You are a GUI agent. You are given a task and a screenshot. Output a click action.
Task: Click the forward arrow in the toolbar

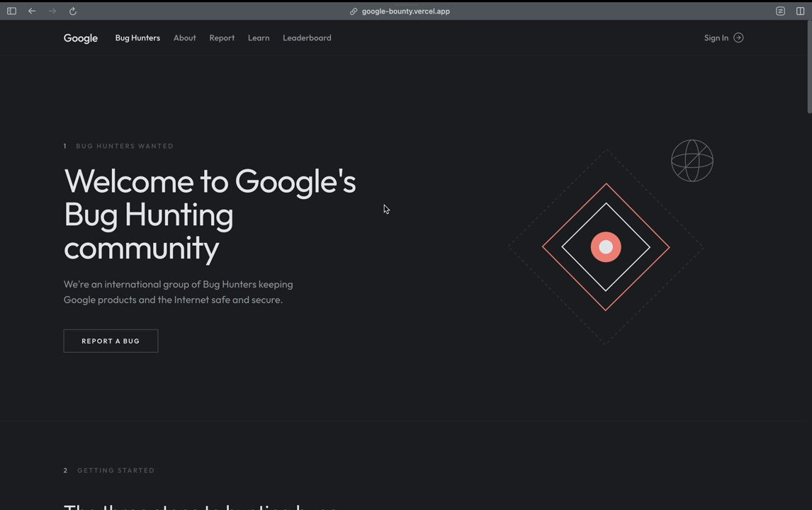pos(52,11)
